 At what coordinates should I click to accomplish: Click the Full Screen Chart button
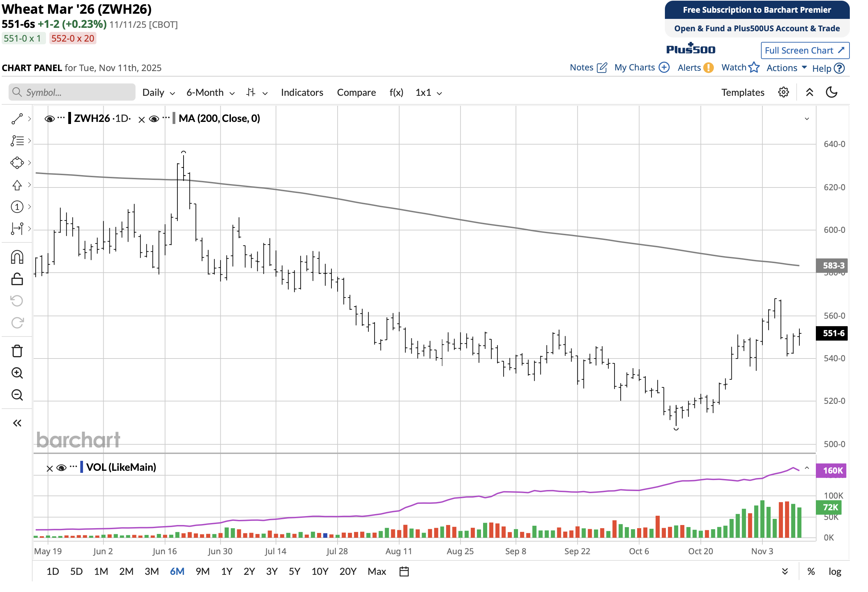pyautogui.click(x=805, y=50)
